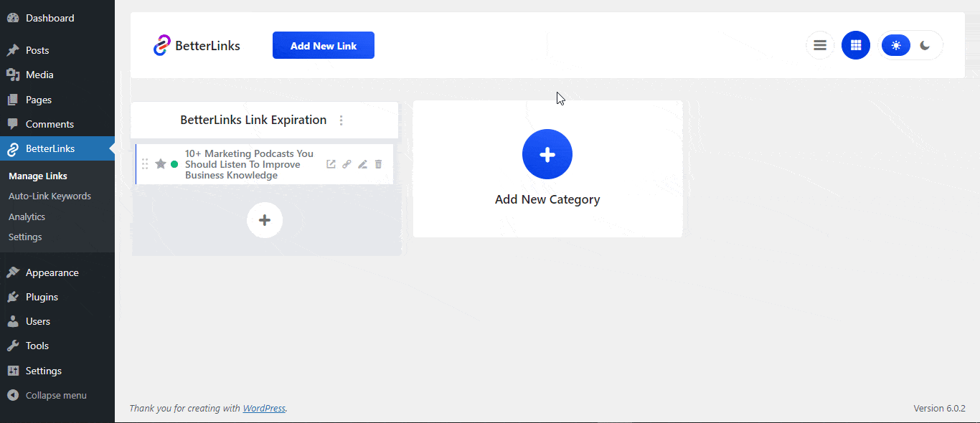Expand the Appearance menu in sidebar

[x=52, y=272]
